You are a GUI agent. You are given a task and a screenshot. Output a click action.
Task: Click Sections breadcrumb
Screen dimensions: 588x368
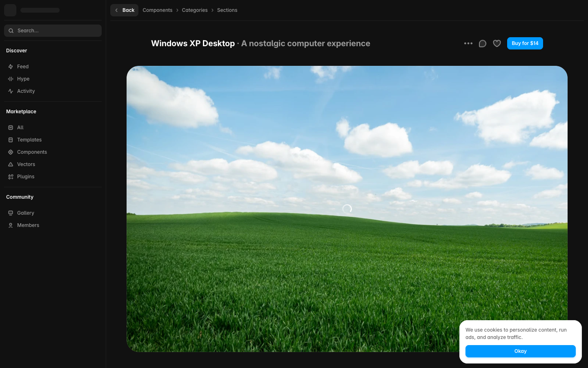point(227,10)
